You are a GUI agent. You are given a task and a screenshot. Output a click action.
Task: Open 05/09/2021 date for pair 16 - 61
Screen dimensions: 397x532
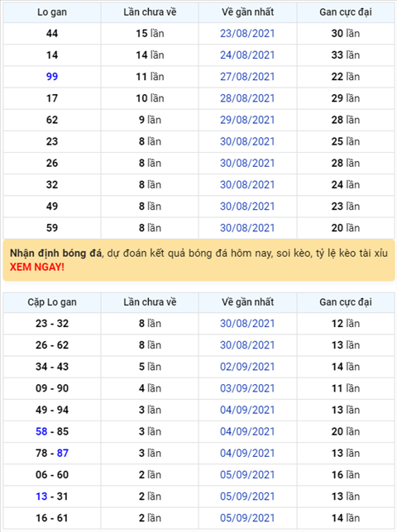pyautogui.click(x=247, y=518)
